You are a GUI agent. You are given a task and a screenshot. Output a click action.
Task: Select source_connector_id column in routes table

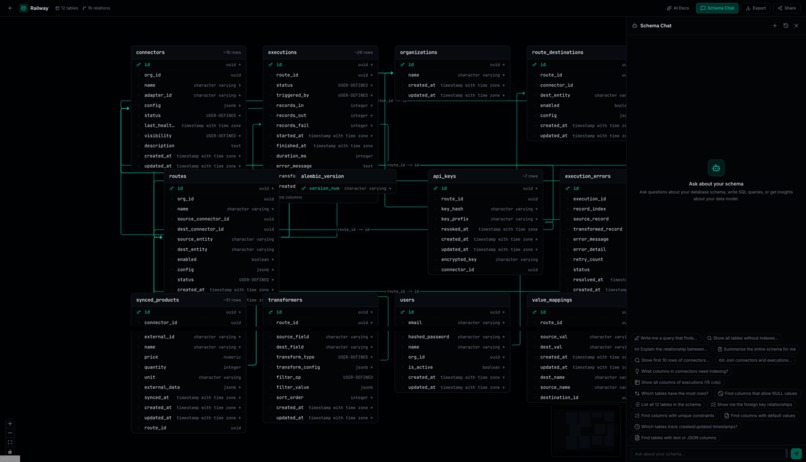coord(221,219)
